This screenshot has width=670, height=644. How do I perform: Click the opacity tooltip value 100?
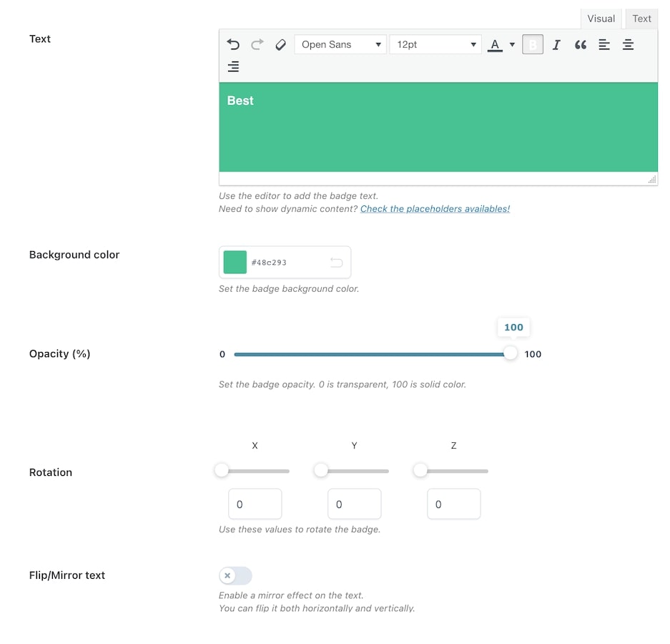[x=513, y=327]
